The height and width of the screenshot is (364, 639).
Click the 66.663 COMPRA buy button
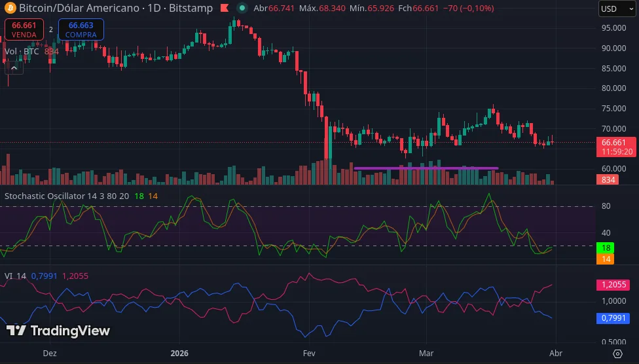pos(81,29)
